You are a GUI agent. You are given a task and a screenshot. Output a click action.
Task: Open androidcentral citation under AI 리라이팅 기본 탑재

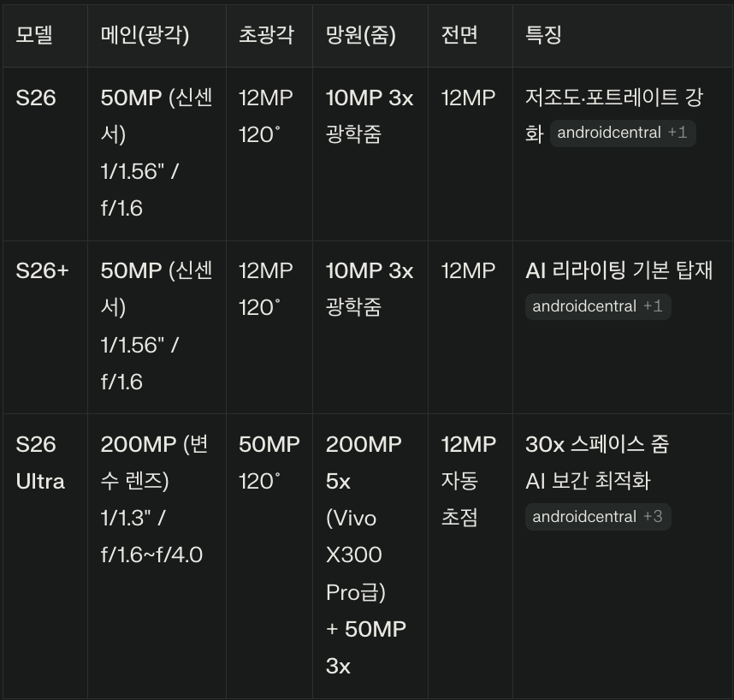point(598,306)
